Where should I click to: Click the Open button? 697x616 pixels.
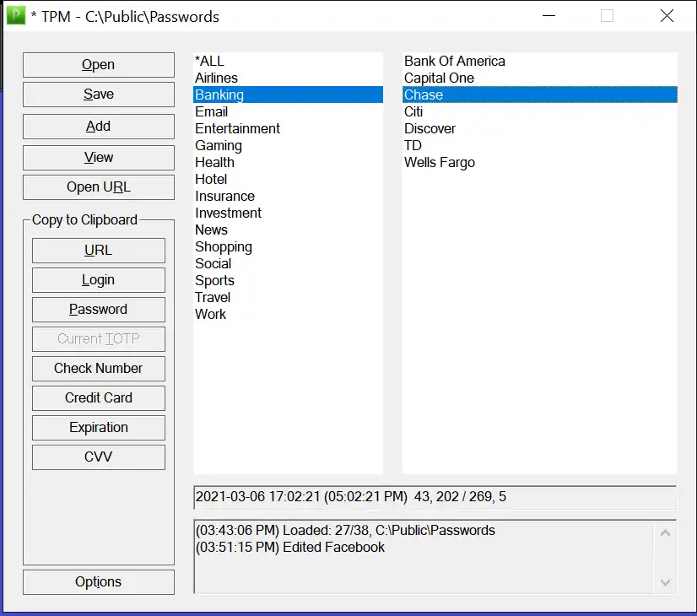pos(98,65)
